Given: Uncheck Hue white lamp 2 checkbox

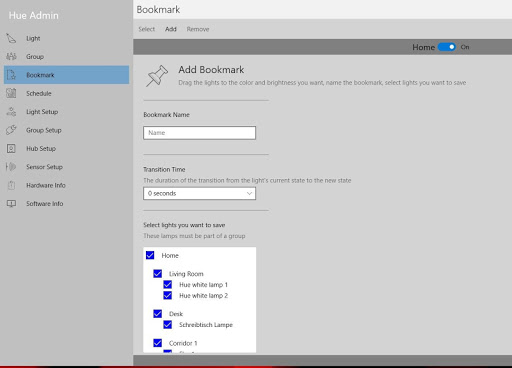Looking at the screenshot, I should 168,295.
